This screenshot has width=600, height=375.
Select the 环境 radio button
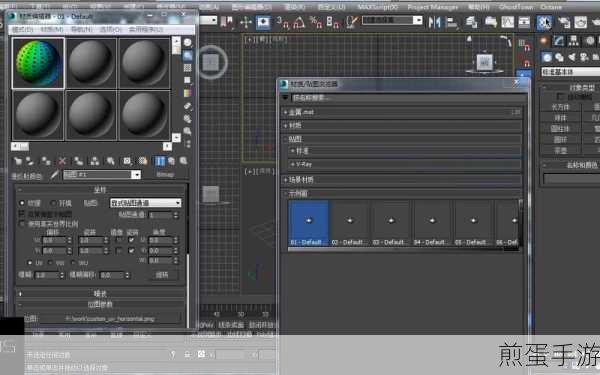54,203
